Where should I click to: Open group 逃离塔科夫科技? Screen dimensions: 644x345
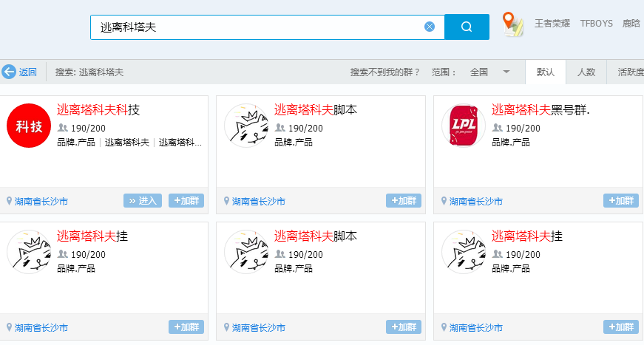(x=98, y=110)
